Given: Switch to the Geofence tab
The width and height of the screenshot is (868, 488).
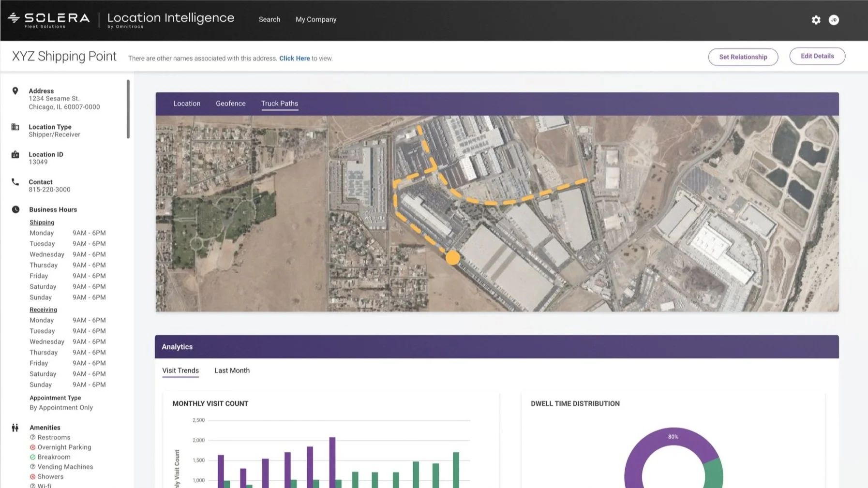Looking at the screenshot, I should (231, 104).
